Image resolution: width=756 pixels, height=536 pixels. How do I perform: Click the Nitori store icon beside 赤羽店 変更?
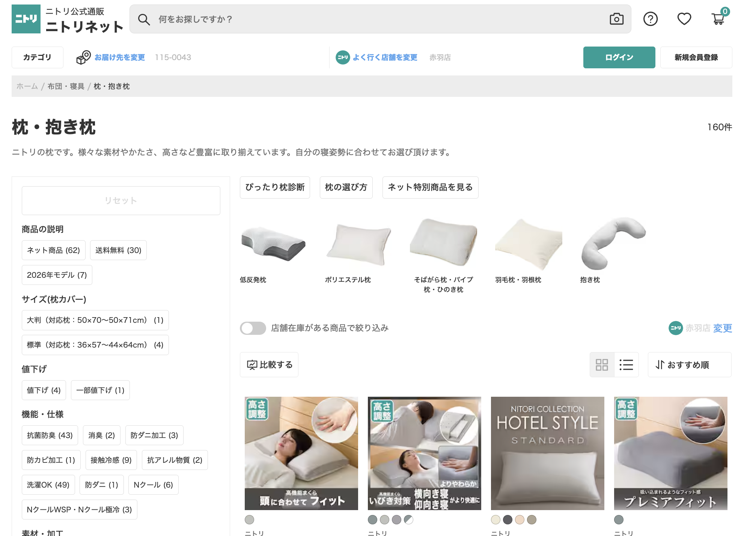pos(676,328)
